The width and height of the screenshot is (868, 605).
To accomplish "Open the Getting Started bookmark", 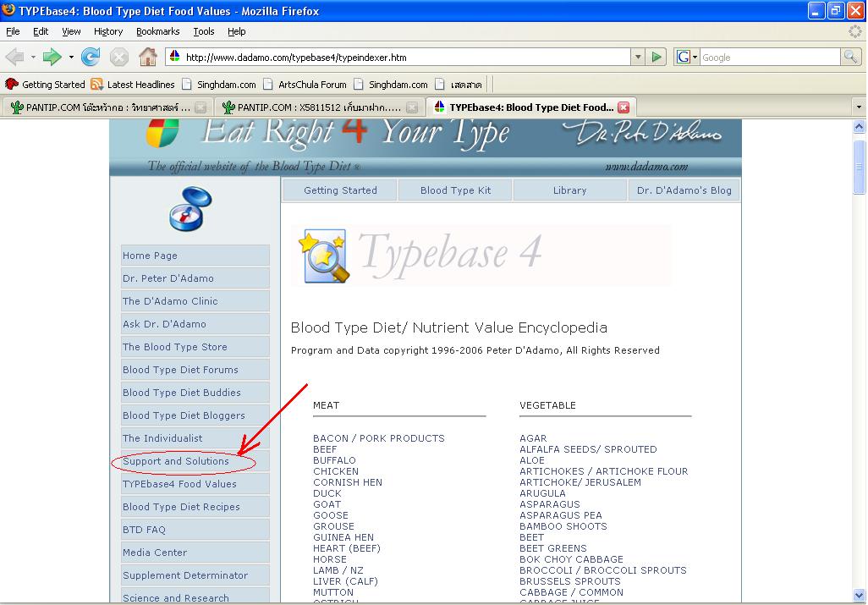I will tap(46, 84).
